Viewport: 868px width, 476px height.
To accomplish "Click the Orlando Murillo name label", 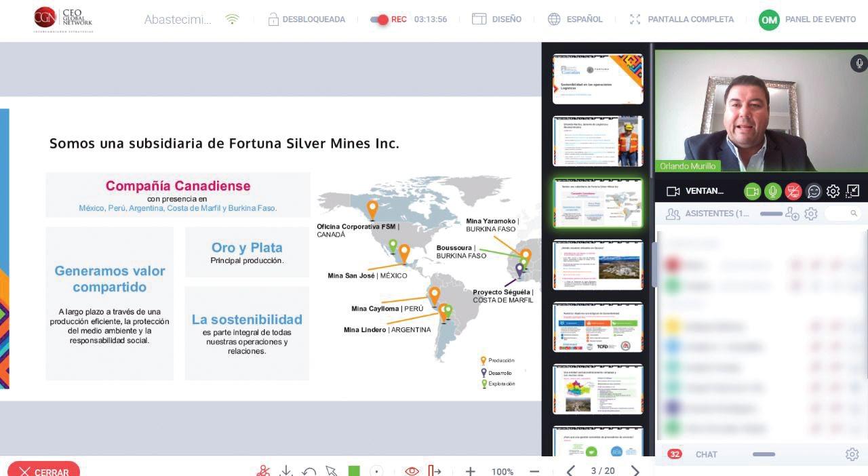I will (x=688, y=166).
